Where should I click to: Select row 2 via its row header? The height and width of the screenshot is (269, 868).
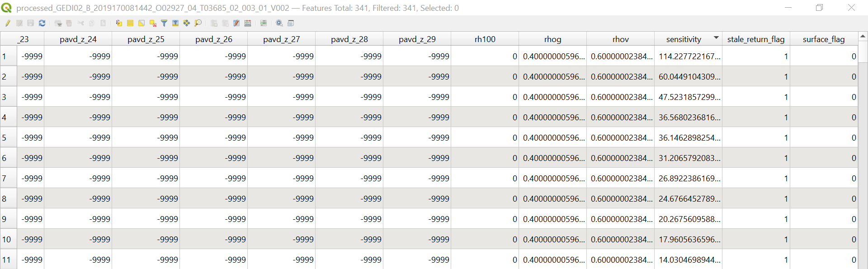pyautogui.click(x=9, y=76)
